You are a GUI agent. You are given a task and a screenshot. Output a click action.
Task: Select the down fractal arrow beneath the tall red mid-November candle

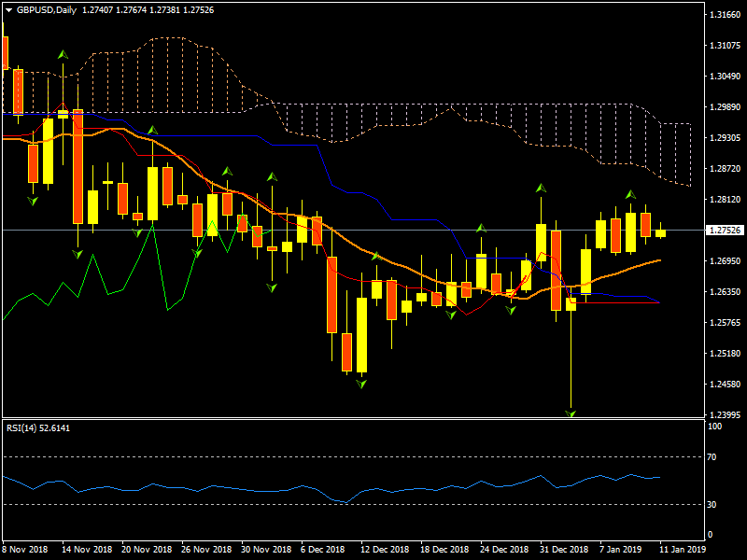(78, 252)
